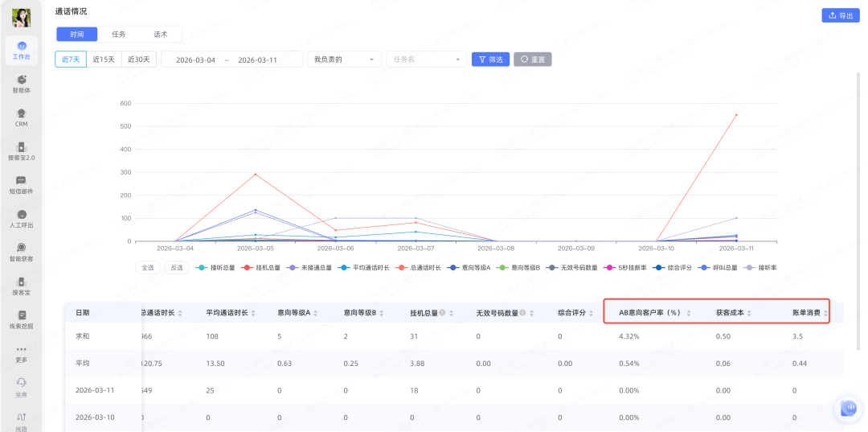Open 智能获客 sidebar icon
This screenshot has width=868, height=432.
[x=22, y=248]
